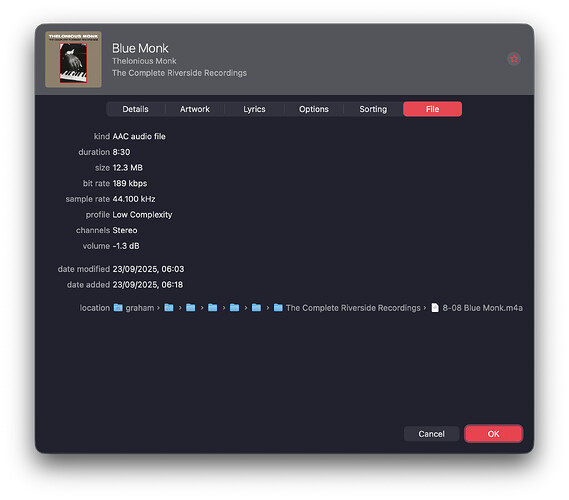Click the graham folder icon in location
569x500 pixels.
coord(118,308)
